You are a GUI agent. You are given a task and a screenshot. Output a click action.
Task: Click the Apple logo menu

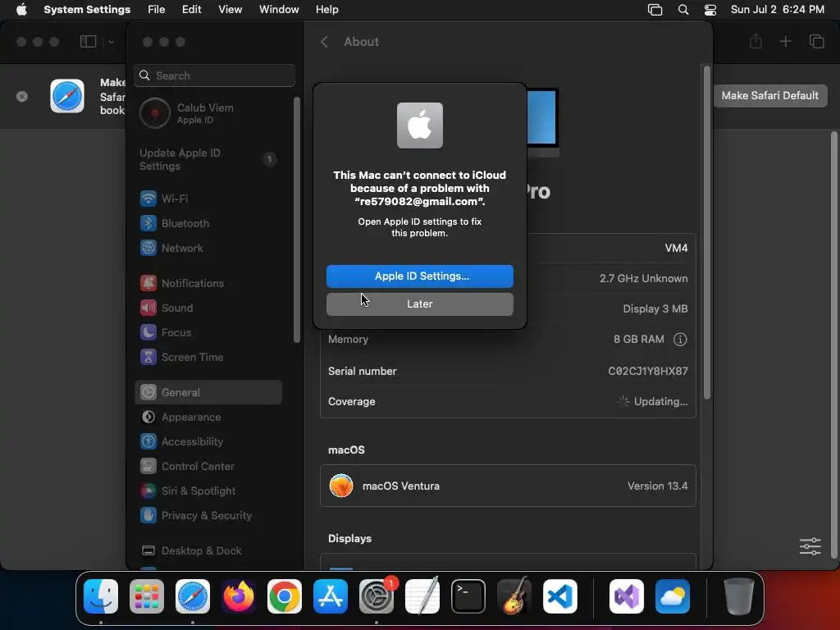coord(21,10)
